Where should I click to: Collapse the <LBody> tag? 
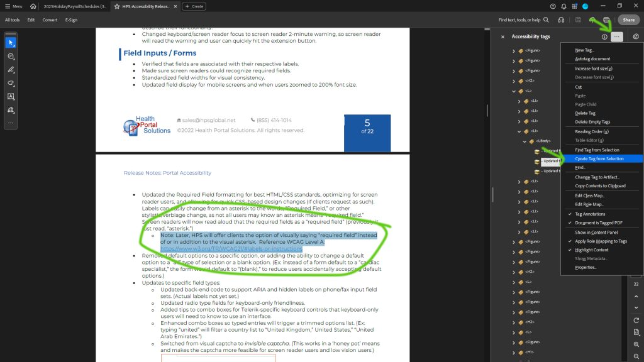coord(525,141)
